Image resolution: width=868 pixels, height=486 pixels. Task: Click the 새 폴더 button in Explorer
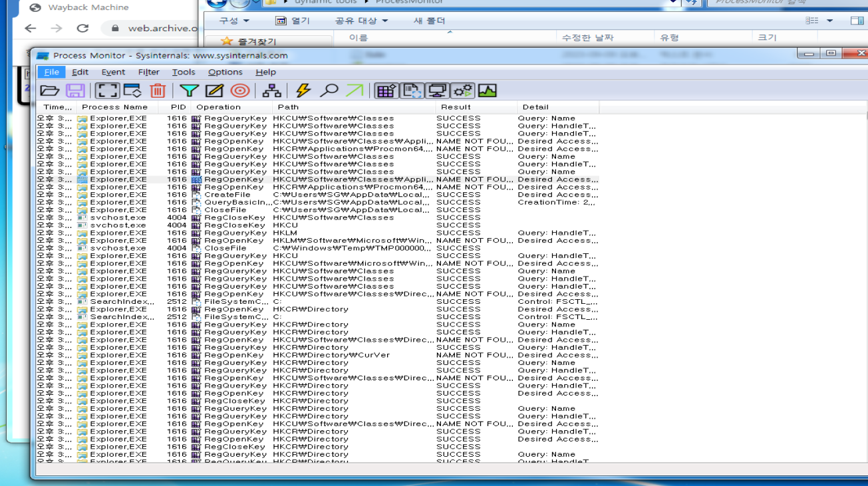tap(429, 21)
